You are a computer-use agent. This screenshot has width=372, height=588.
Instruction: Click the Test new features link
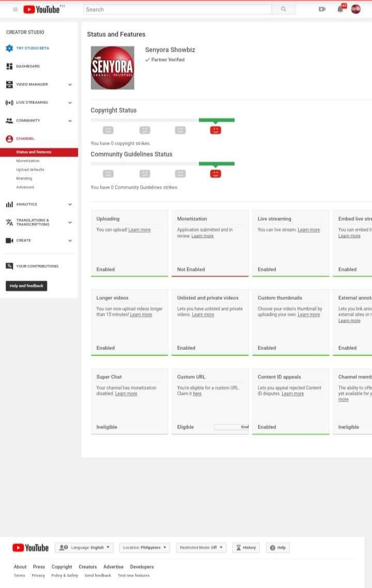(133, 575)
